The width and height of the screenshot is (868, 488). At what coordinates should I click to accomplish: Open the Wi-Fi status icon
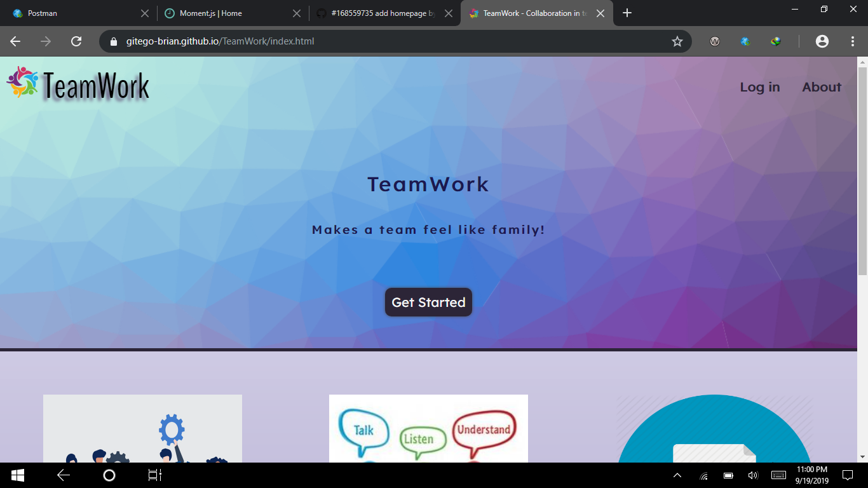click(x=703, y=475)
